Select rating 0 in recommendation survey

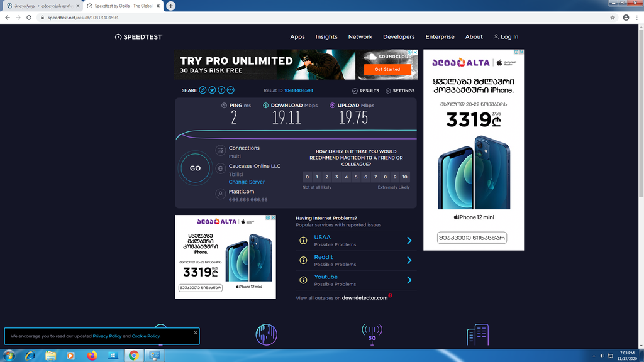(308, 177)
